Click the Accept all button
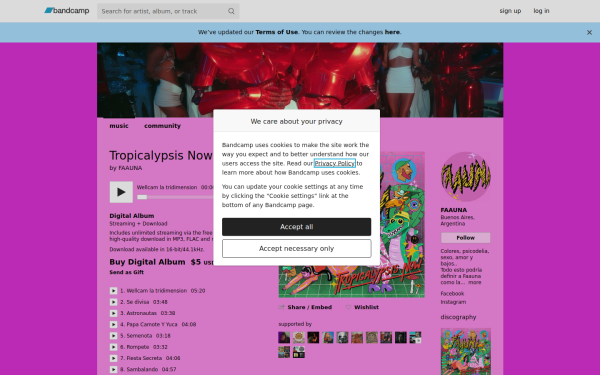The height and width of the screenshot is (375, 600). (x=297, y=227)
